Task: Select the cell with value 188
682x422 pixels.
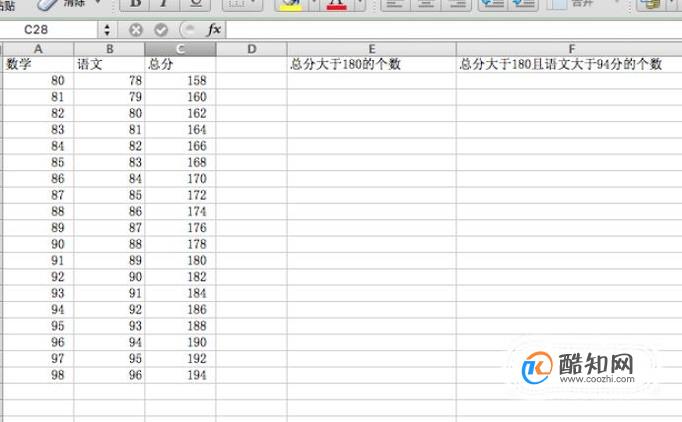Action: point(181,326)
